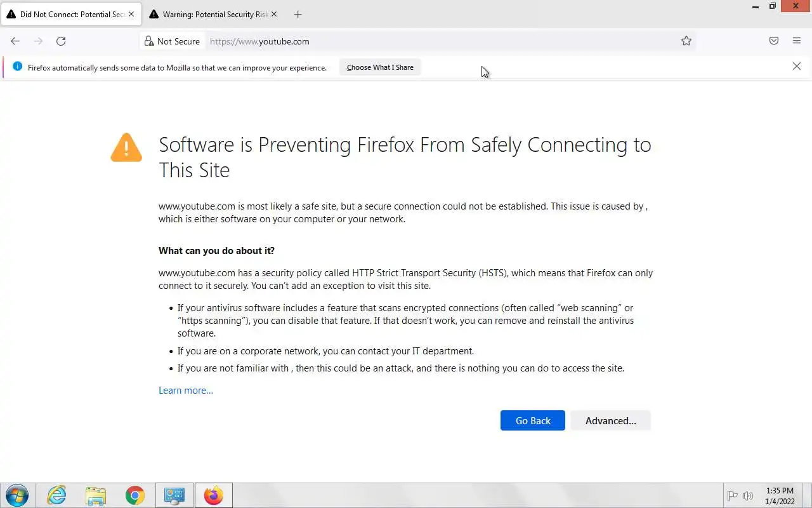Click the forward navigation arrow

[38, 41]
